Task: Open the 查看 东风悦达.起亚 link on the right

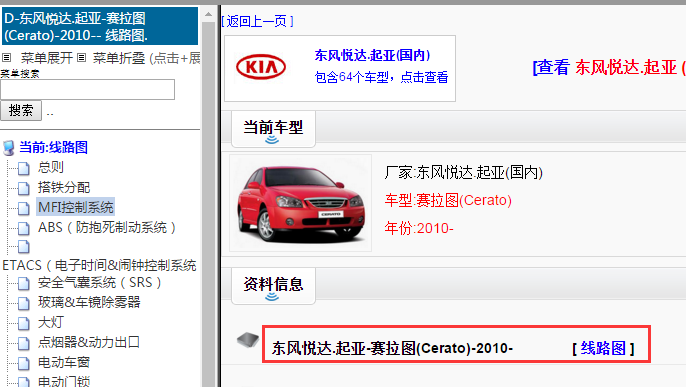Action: [609, 67]
